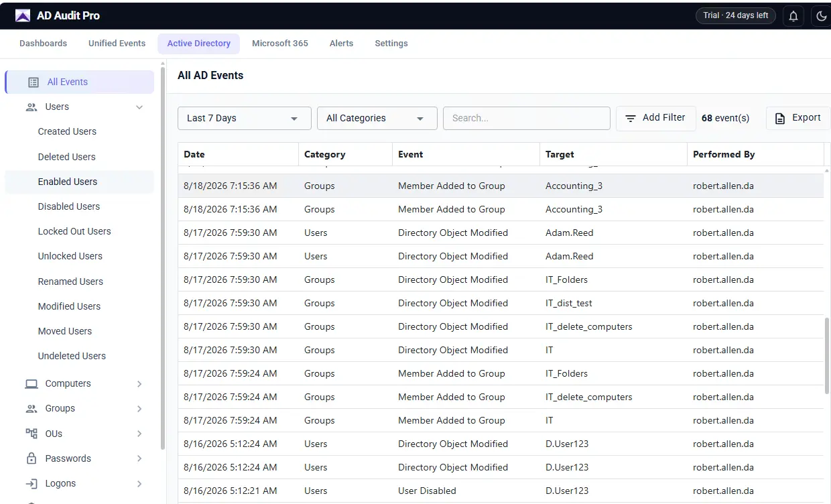Go to the Alerts tab
The height and width of the screenshot is (504, 831).
(x=341, y=44)
